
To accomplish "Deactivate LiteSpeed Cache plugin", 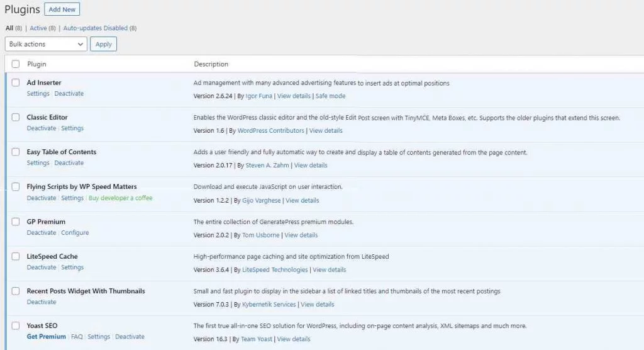I will [42, 267].
